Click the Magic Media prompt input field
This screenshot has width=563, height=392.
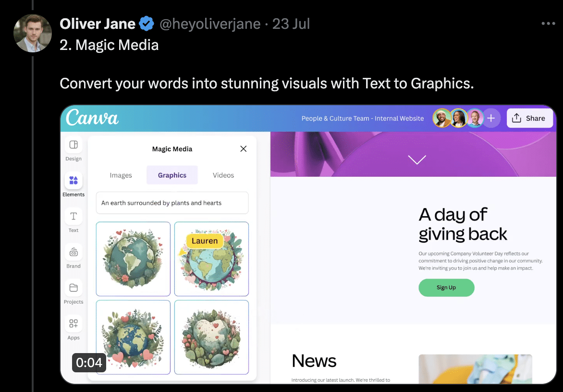(172, 203)
